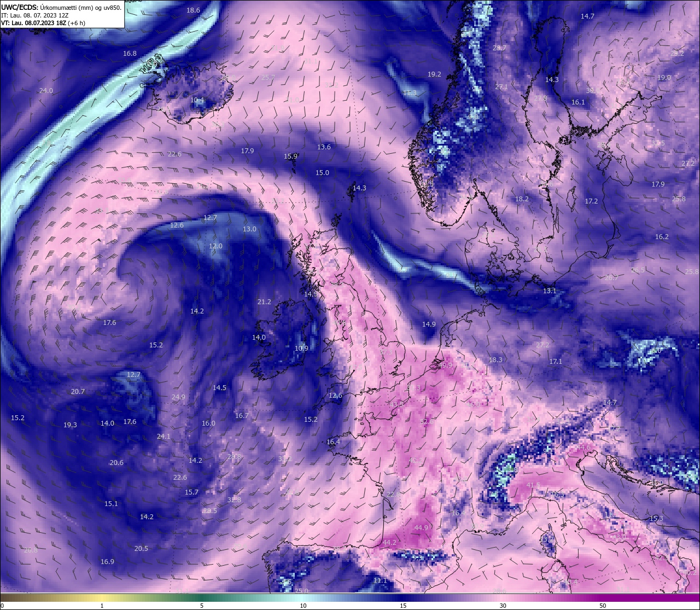Click the 18.3 value over Germany
This screenshot has width=700, height=610.
coord(495,360)
